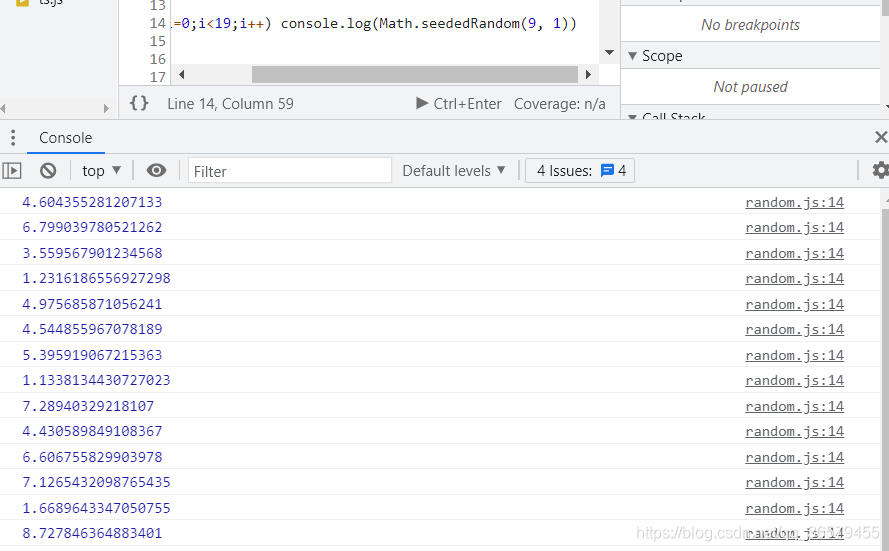Click logged value 1.1338134430727023
The image size is (889, 551).
click(x=96, y=380)
